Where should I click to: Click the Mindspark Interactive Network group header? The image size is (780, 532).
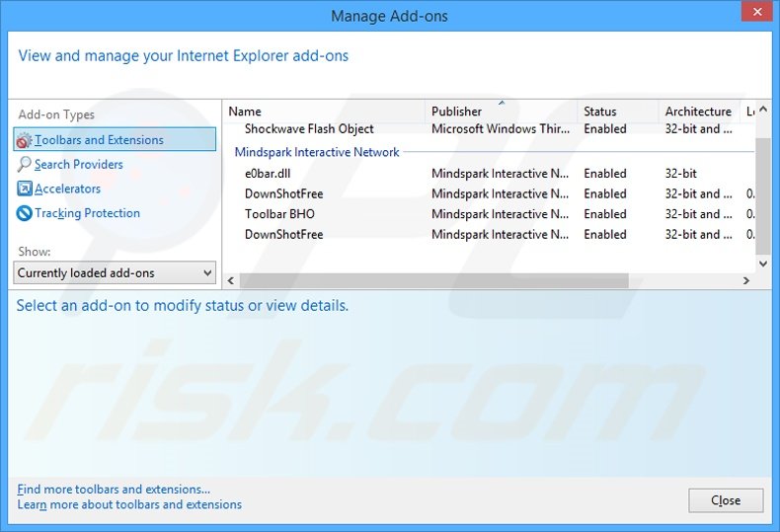click(x=317, y=152)
